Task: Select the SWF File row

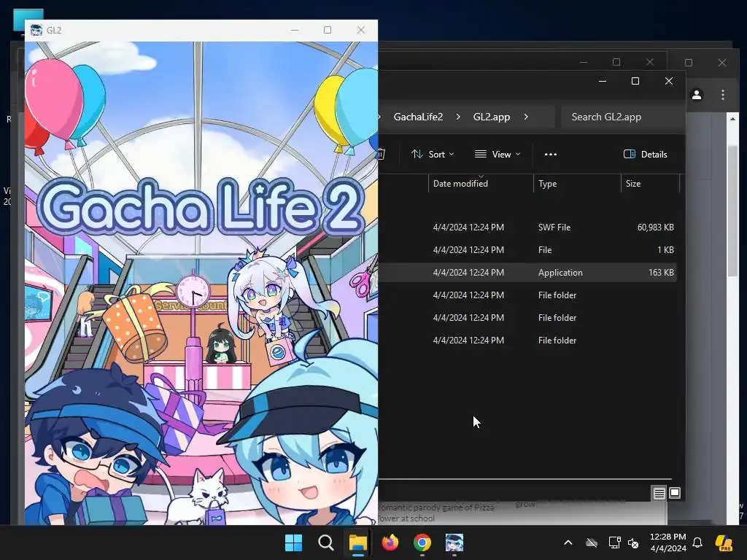Action: tap(528, 227)
